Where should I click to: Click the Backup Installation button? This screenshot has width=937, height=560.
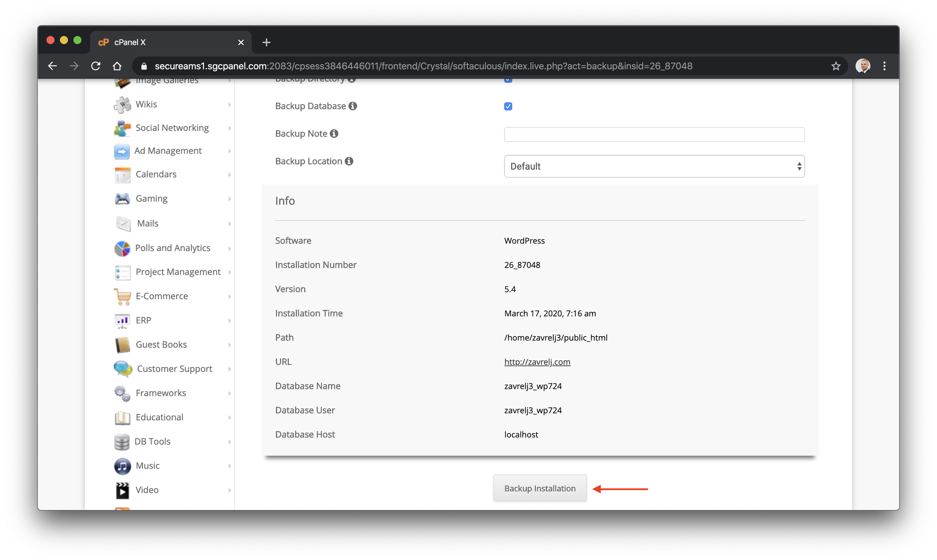click(x=539, y=488)
